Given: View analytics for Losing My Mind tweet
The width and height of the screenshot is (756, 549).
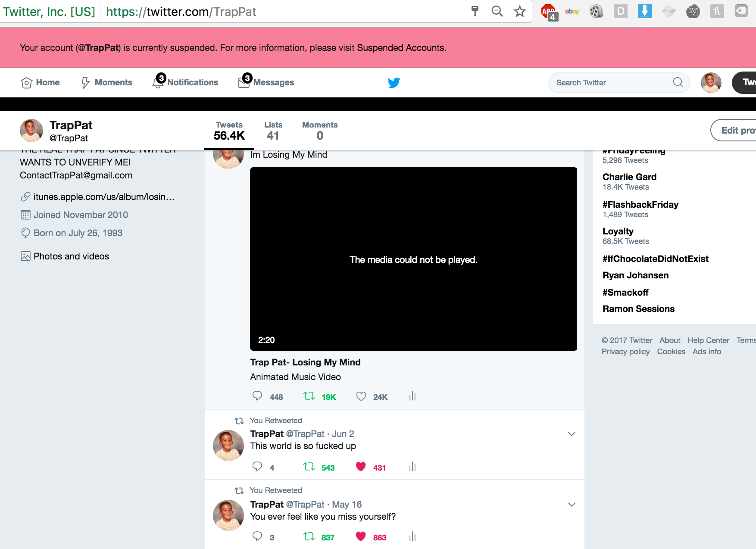Looking at the screenshot, I should tap(412, 396).
